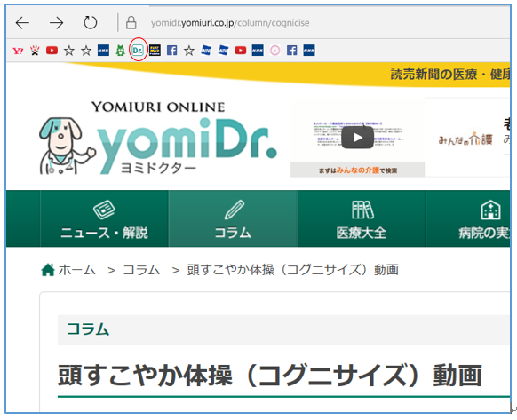Click the 読売新聞の医療・健康 tagline text
The height and width of the screenshot is (420, 517).
[450, 75]
